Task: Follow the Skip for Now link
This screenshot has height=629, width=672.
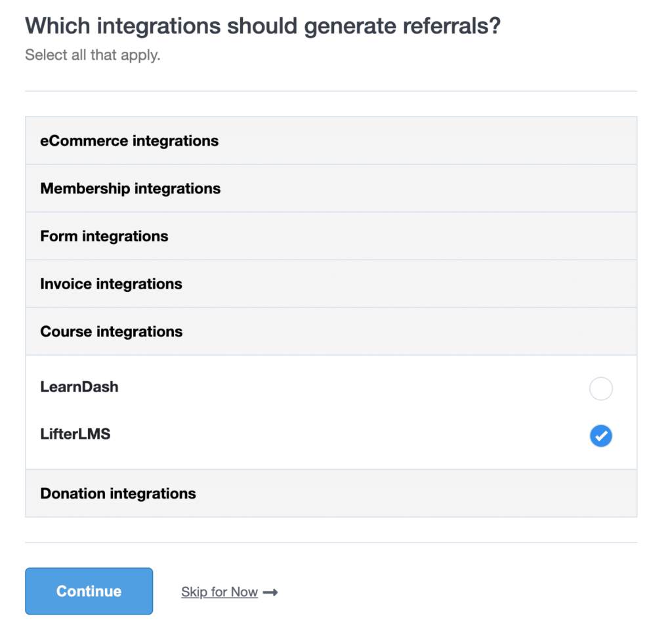Action: 219,592
